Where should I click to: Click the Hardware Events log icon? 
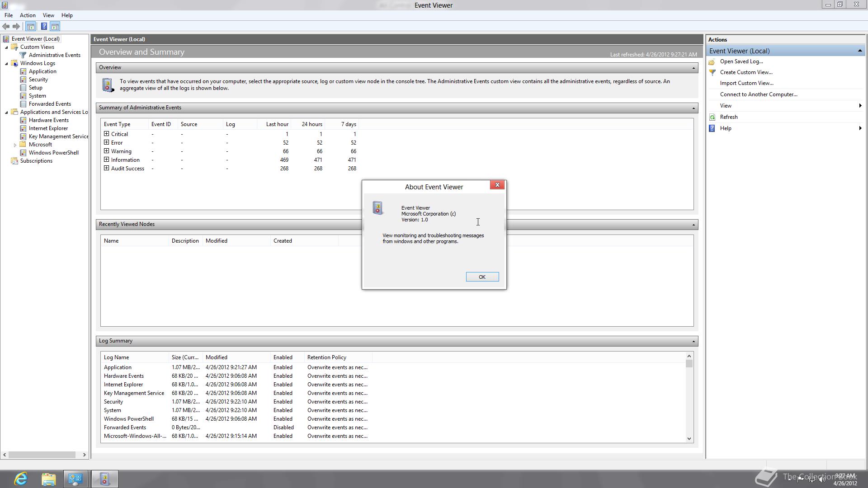23,120
